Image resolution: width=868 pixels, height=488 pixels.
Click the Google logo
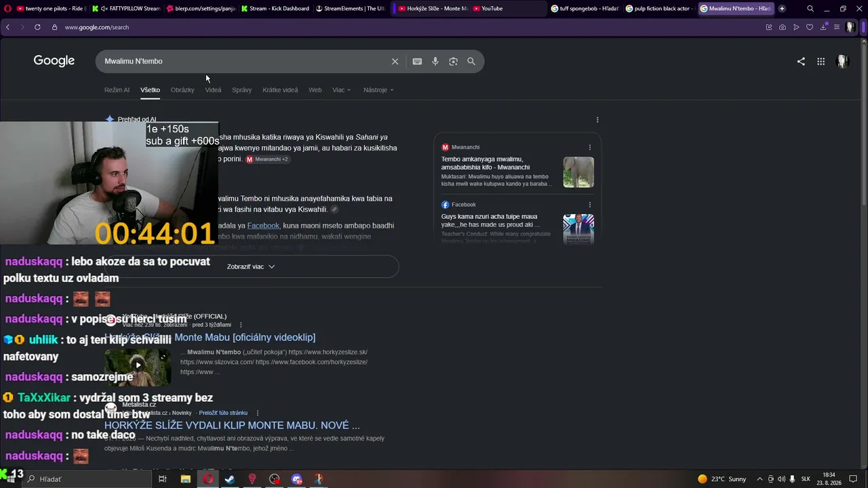54,61
